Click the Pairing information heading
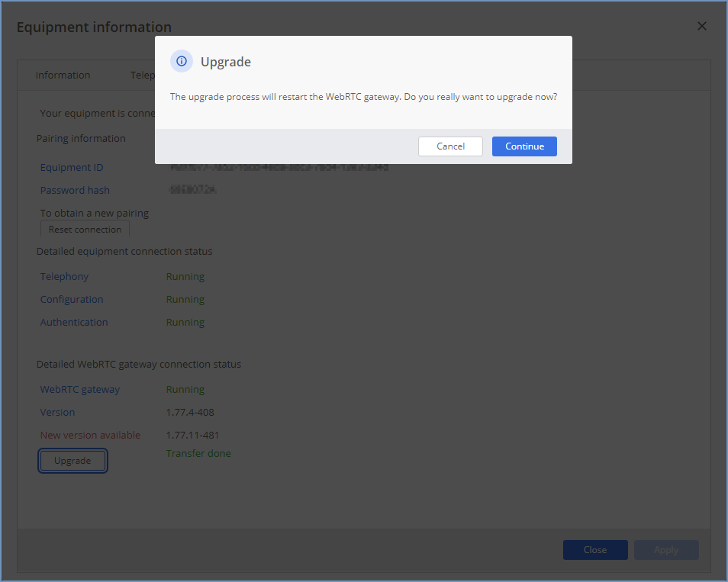 [81, 138]
